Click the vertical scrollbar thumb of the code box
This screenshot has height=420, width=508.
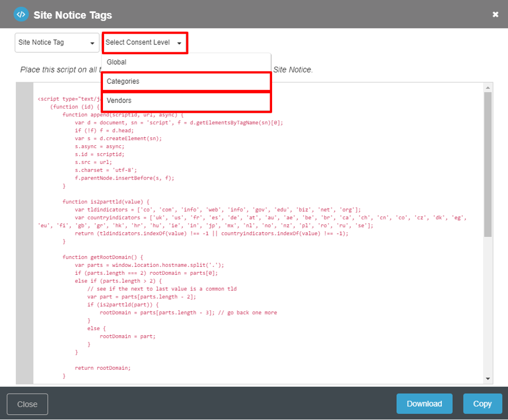488,165
